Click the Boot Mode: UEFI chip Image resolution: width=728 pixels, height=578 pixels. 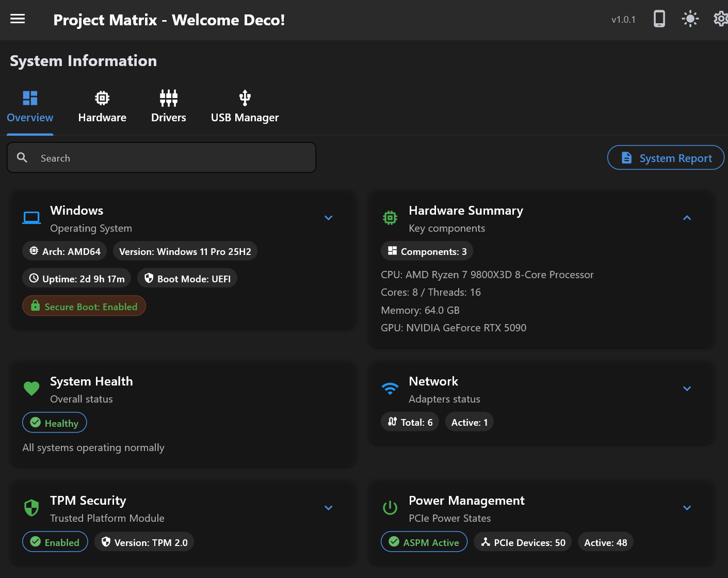point(187,279)
